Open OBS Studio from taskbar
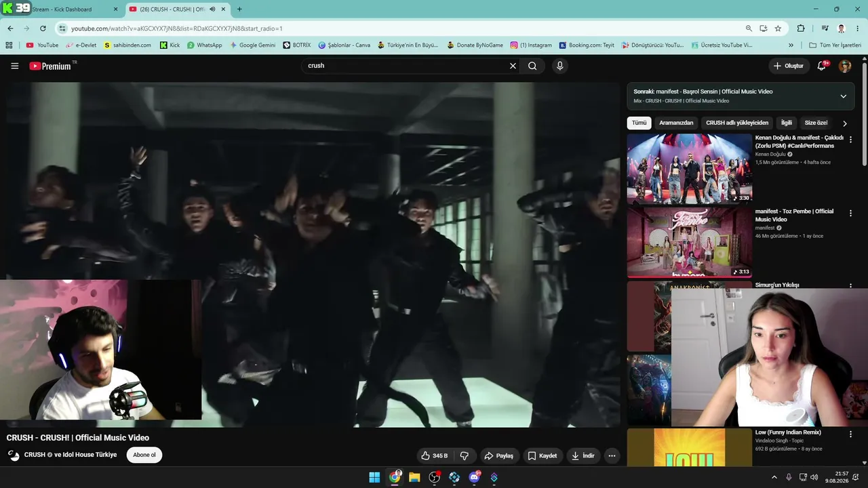Image resolution: width=868 pixels, height=488 pixels. [434, 477]
